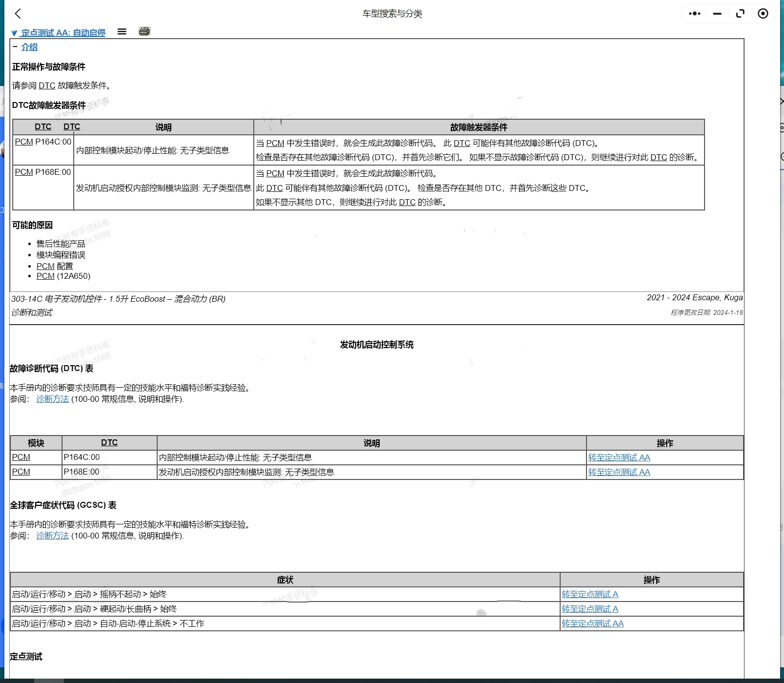
Task: Open the hamburger menu next to the title
Action: [121, 32]
